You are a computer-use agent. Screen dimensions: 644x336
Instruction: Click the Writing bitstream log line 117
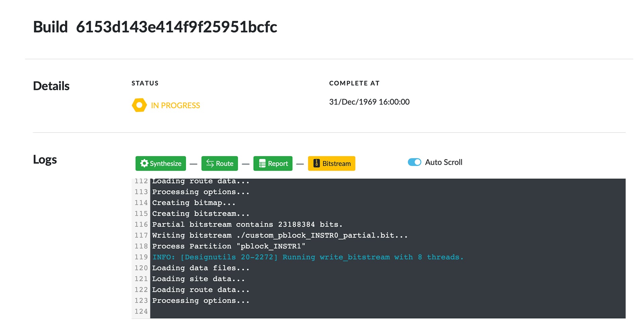(x=280, y=235)
